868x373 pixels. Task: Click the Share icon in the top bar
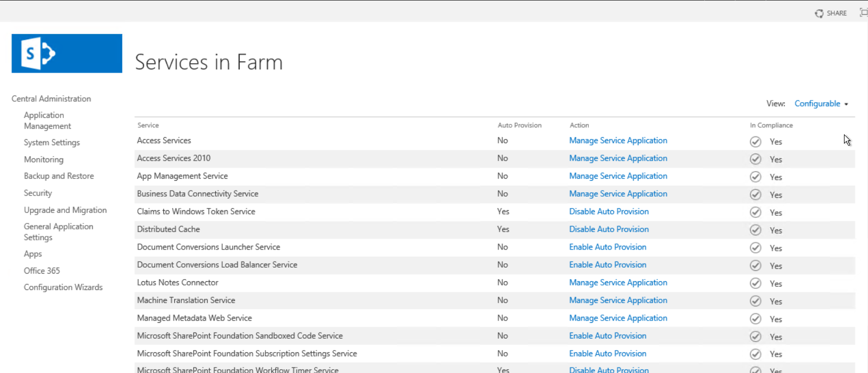(819, 13)
